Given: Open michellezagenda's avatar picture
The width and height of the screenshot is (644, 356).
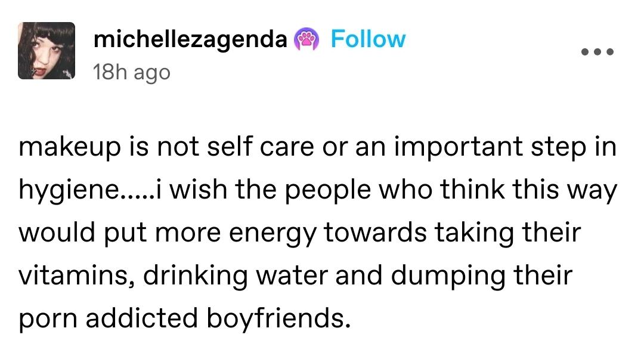Looking at the screenshot, I should [46, 51].
